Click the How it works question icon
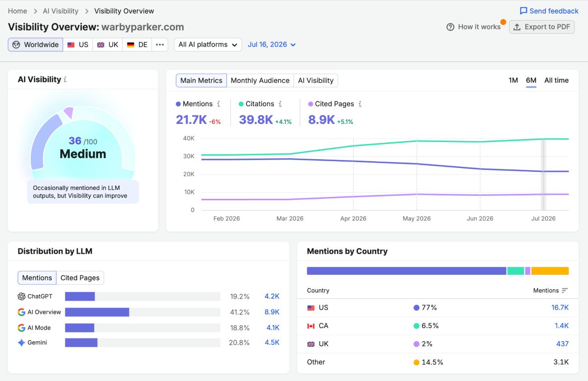 (x=450, y=27)
